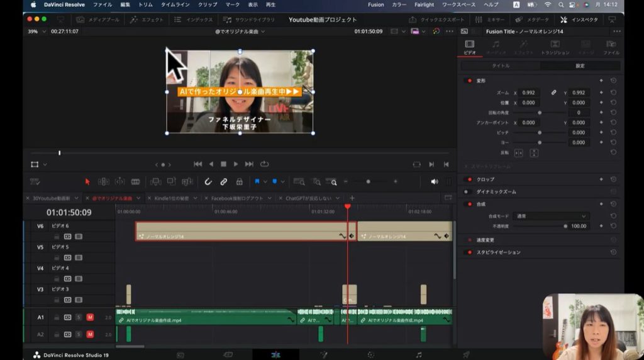
Task: Open the インスペクタ panel button
Action: click(x=580, y=20)
